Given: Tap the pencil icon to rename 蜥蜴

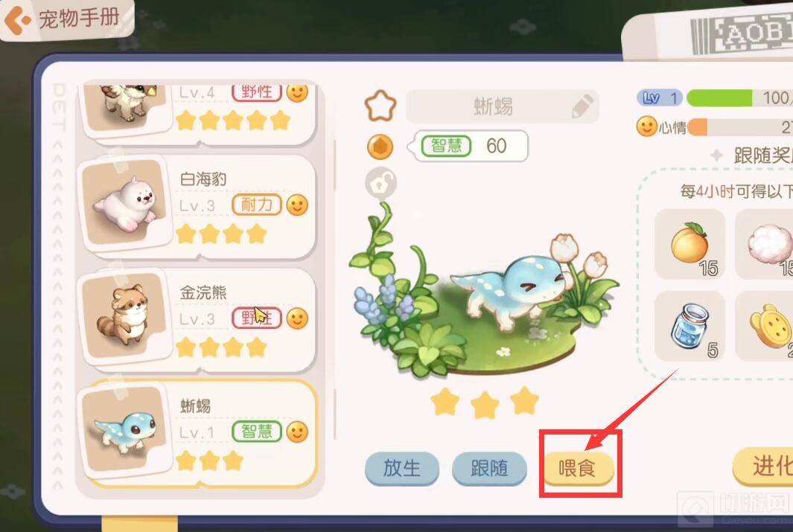Looking at the screenshot, I should click(582, 106).
